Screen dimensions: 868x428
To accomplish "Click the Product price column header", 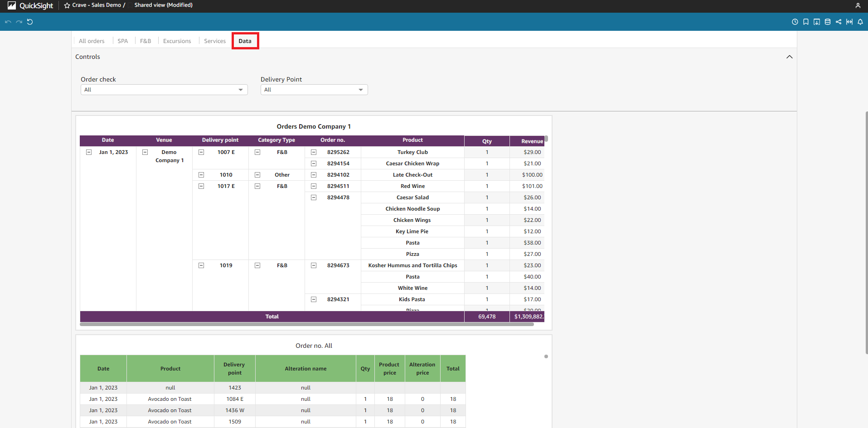I will [390, 369].
